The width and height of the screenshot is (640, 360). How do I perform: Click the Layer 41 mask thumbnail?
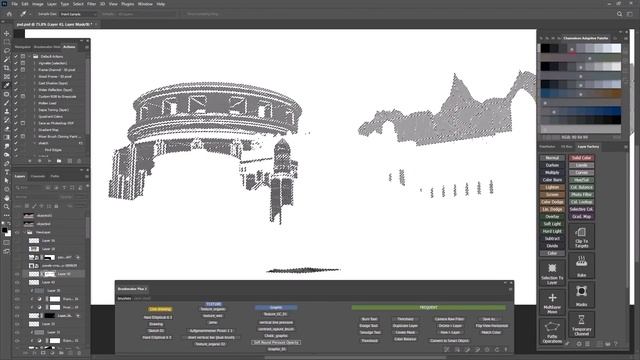pyautogui.click(x=49, y=274)
